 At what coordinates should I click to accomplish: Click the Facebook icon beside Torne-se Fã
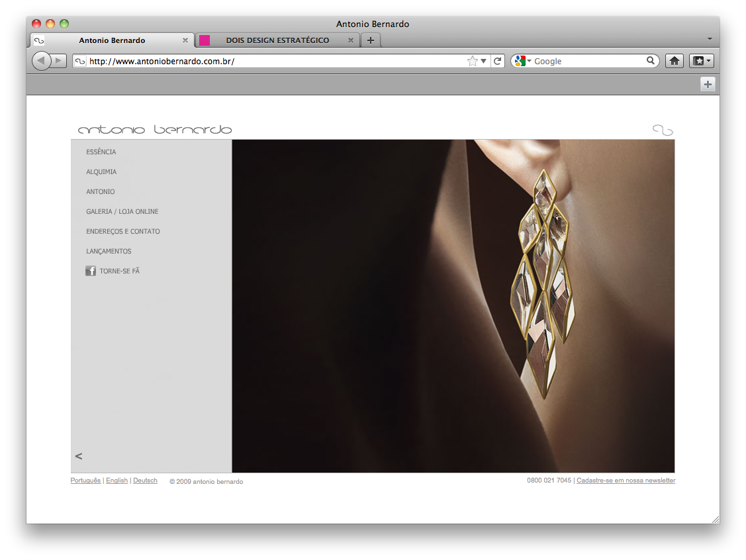click(91, 271)
